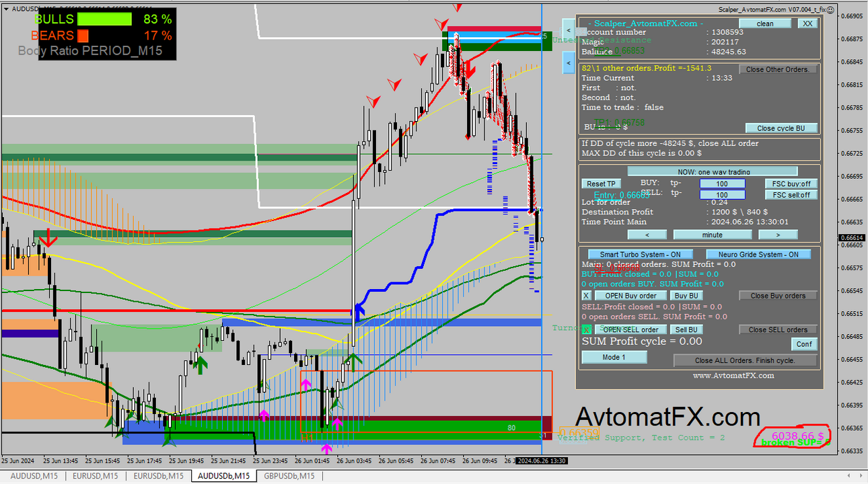Image resolution: width=868 pixels, height=484 pixels.
Task: Click green X box beside OPEN SELL order
Action: pos(586,329)
